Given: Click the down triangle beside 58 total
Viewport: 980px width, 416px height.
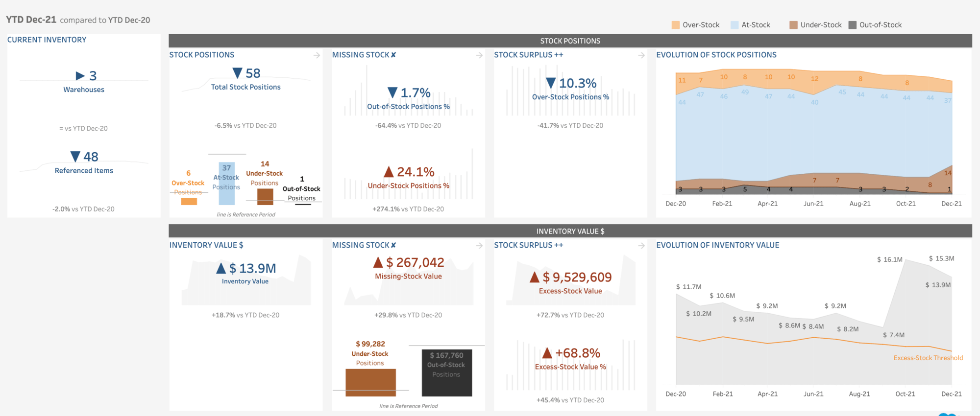Looking at the screenshot, I should click(237, 73).
